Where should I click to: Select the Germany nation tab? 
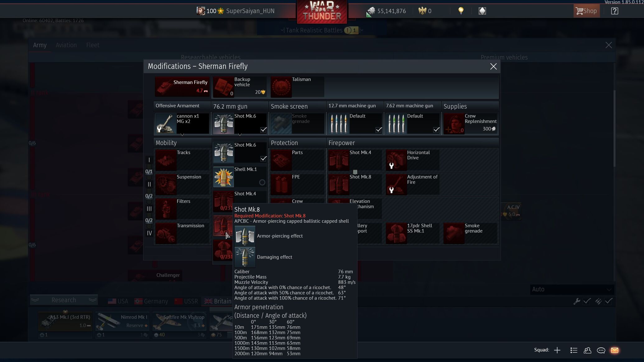tap(151, 301)
